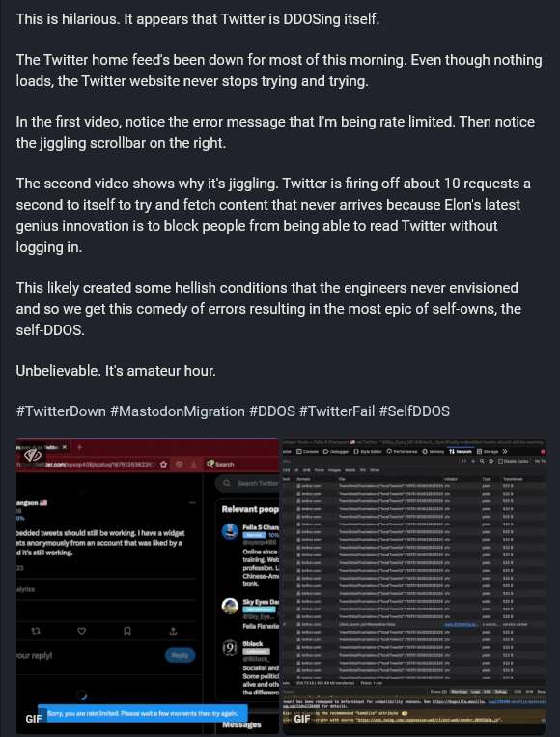Click the blue Reply button in GIF

tap(180, 655)
